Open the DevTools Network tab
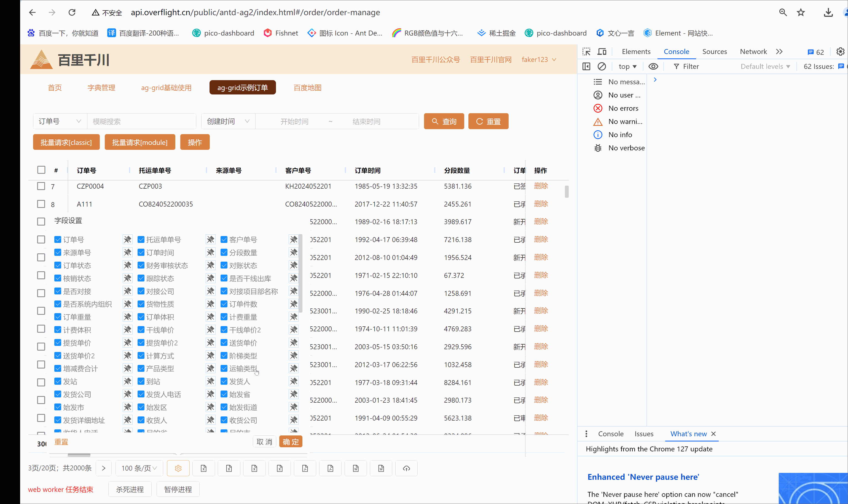Image resolution: width=848 pixels, height=504 pixels. tap(753, 52)
